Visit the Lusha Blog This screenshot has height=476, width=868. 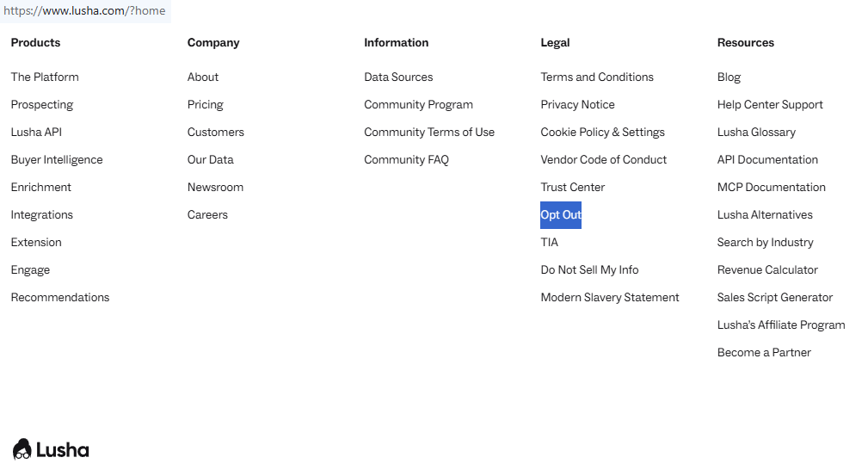tap(729, 77)
